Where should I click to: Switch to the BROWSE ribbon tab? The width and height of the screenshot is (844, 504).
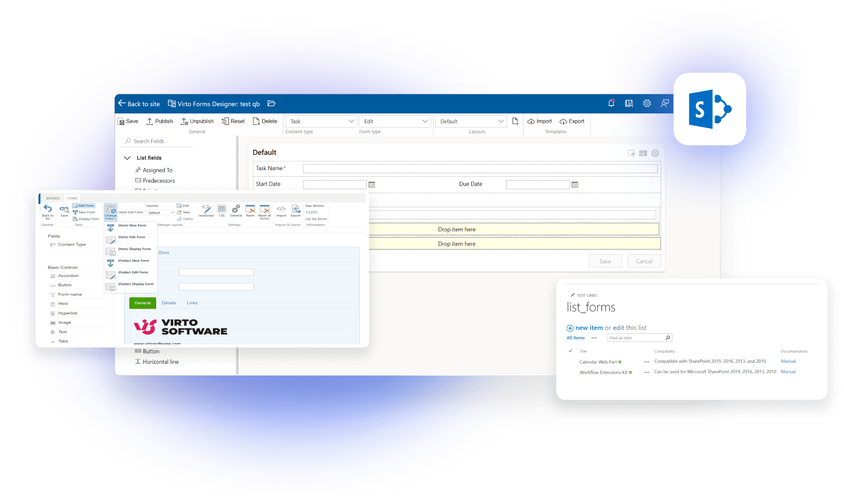pos(53,198)
